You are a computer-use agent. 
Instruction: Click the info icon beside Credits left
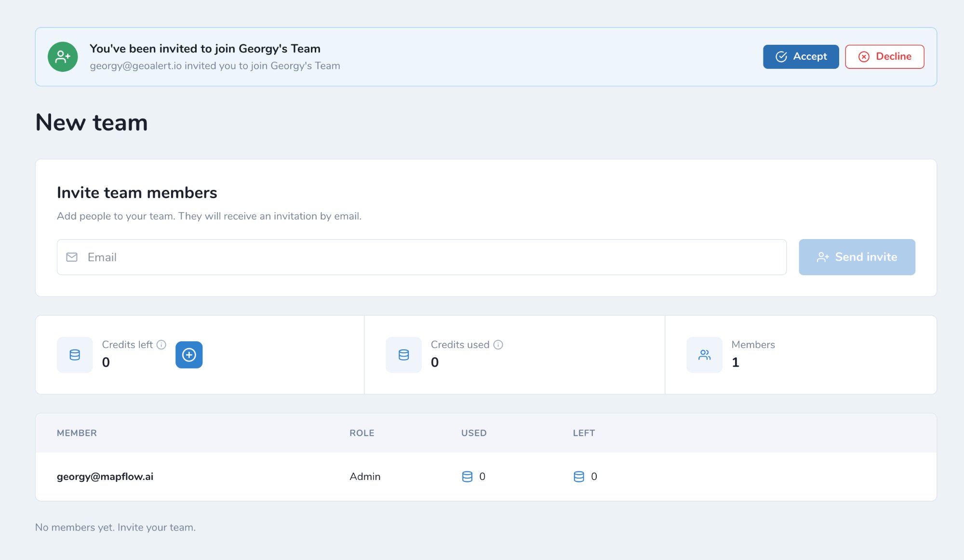[x=161, y=345]
